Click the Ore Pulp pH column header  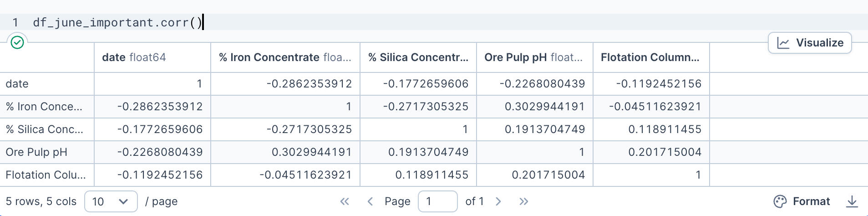pos(534,57)
